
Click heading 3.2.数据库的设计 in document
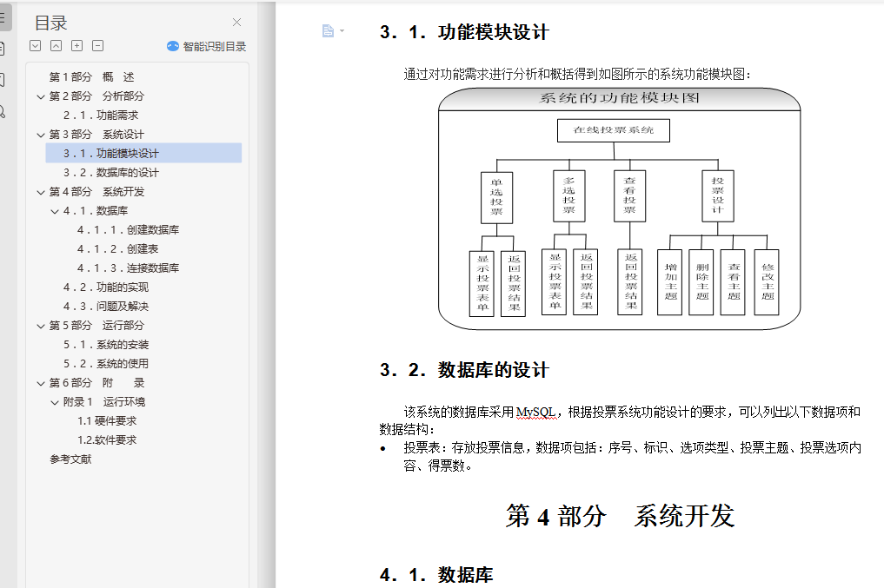tap(464, 370)
